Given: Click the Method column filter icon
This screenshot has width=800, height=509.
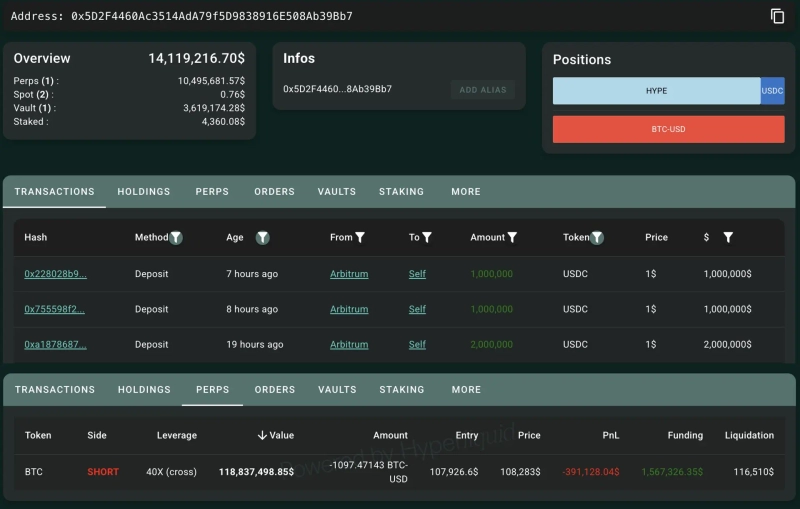Looking at the screenshot, I should (176, 238).
